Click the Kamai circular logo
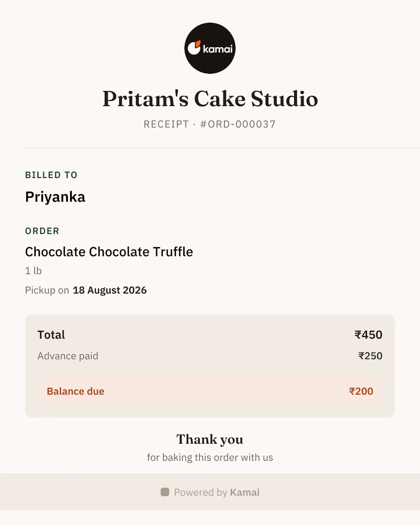This screenshot has width=420, height=525. [x=210, y=48]
